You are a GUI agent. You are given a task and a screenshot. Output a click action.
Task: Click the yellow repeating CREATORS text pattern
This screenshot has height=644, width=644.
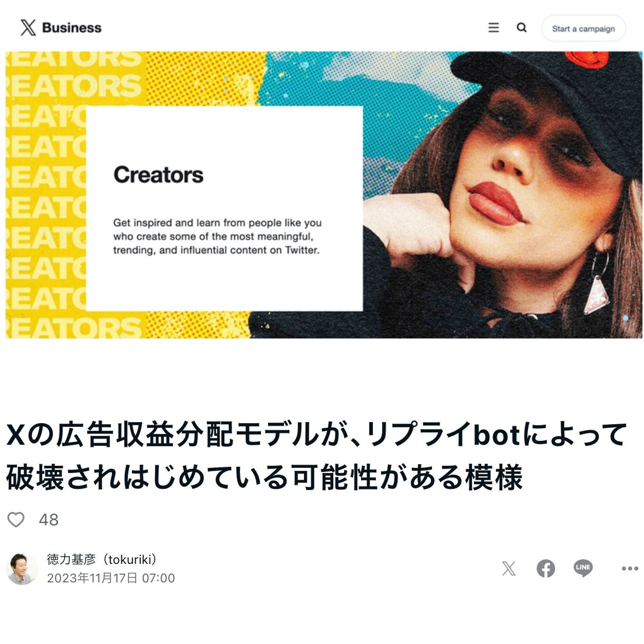[46, 195]
